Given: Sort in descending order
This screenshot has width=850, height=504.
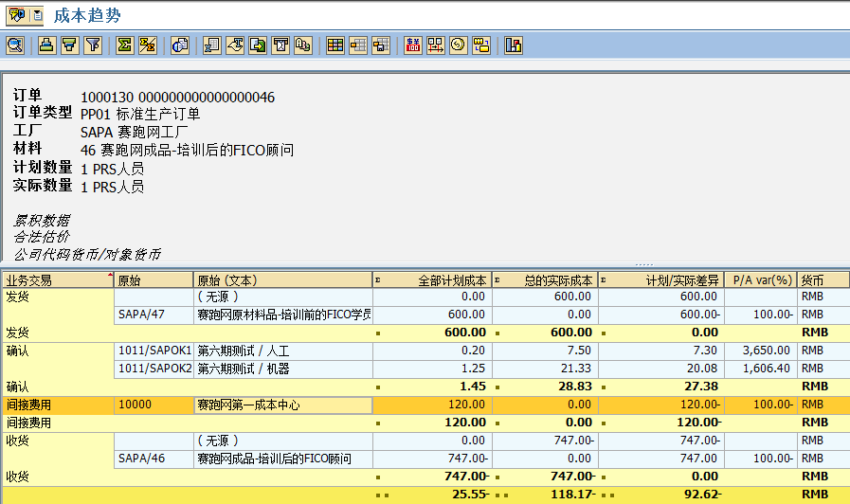Looking at the screenshot, I should click(x=70, y=45).
